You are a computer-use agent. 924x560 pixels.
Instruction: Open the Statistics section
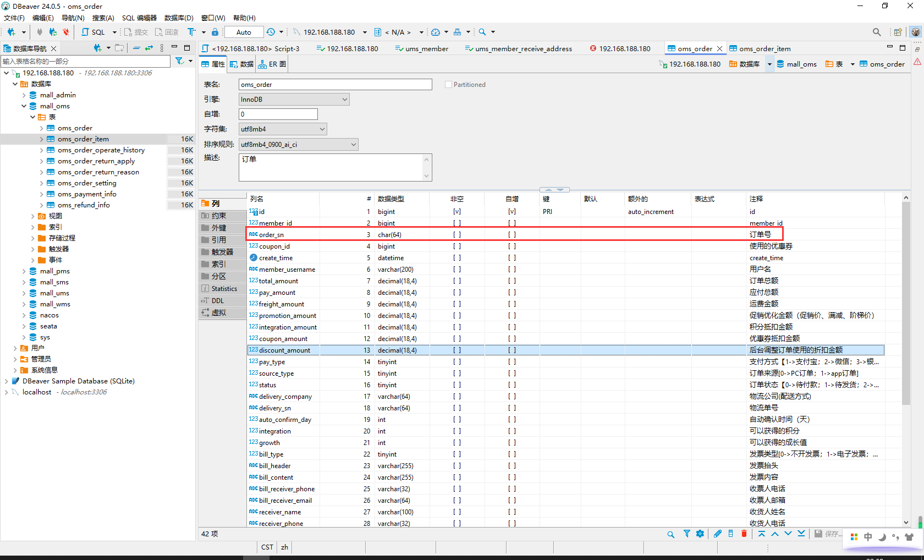222,289
